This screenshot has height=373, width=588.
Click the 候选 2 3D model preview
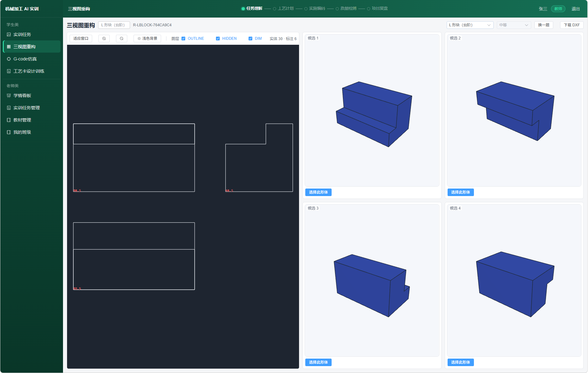(x=514, y=110)
